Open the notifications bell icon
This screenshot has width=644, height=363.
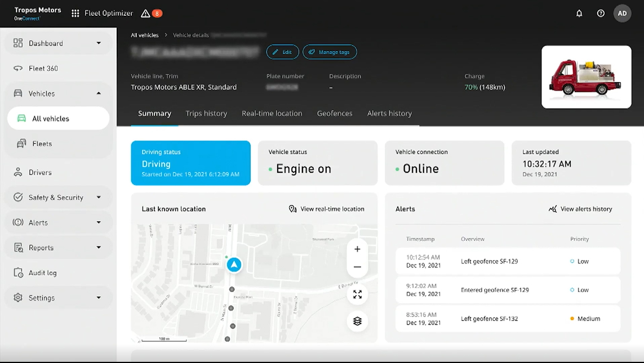(579, 14)
